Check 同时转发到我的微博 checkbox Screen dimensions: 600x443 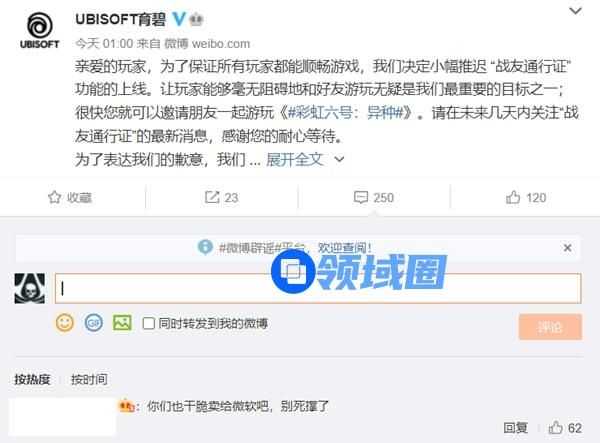(148, 324)
